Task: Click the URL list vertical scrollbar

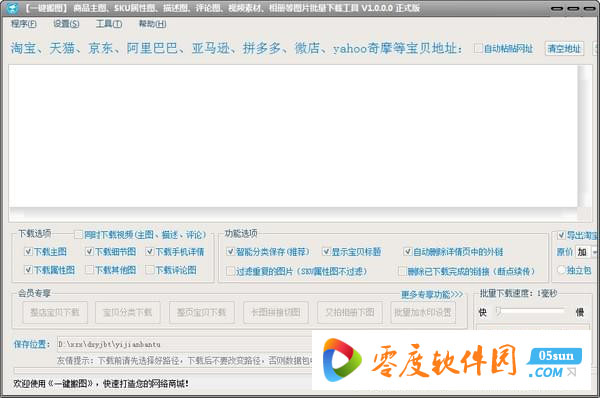Action: click(x=585, y=136)
